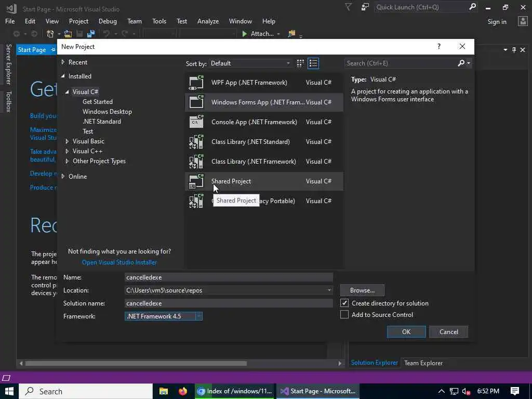Open the Sort by Default dropdown

pyautogui.click(x=250, y=63)
